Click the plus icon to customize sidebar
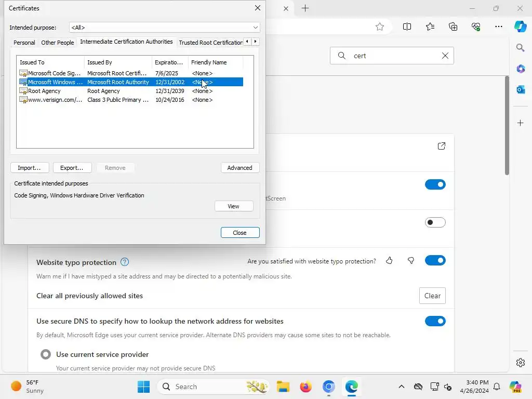The image size is (532, 399). pos(520,123)
